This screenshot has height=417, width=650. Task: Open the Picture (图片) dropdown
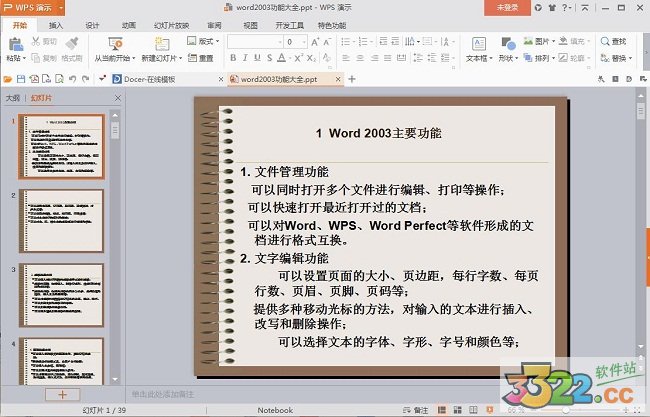[539, 41]
